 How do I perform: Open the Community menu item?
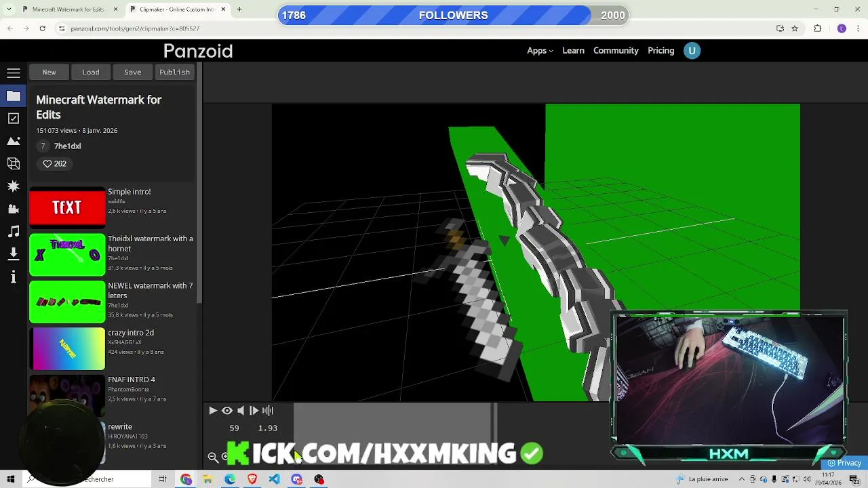click(616, 50)
